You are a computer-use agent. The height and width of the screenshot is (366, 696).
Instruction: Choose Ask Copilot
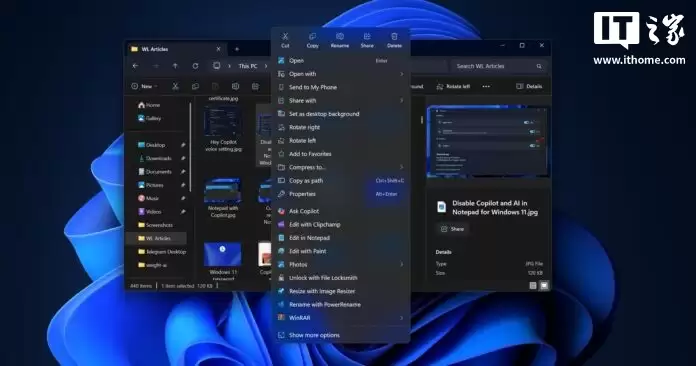(x=340, y=211)
